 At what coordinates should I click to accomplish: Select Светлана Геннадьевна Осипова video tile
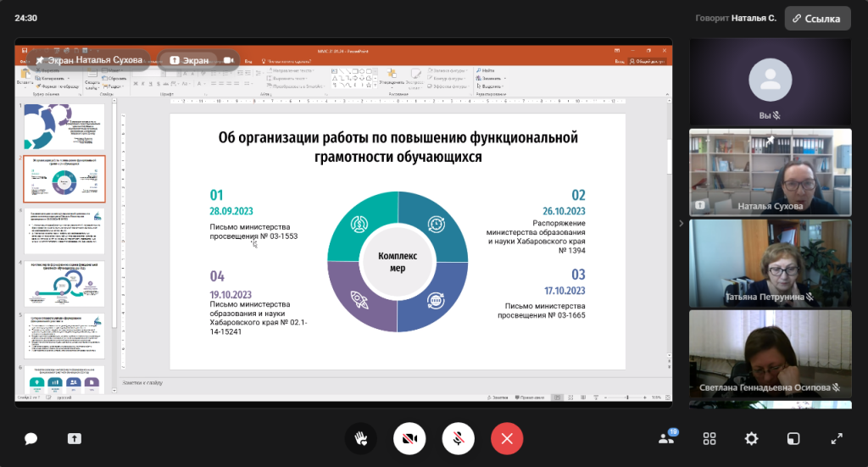click(x=770, y=353)
